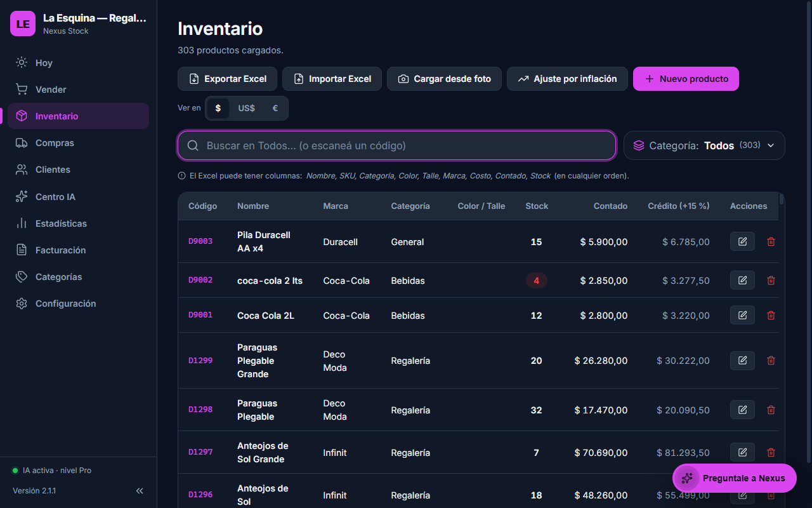Edit the Coca Cola 2L product
The height and width of the screenshot is (508, 812).
point(742,315)
